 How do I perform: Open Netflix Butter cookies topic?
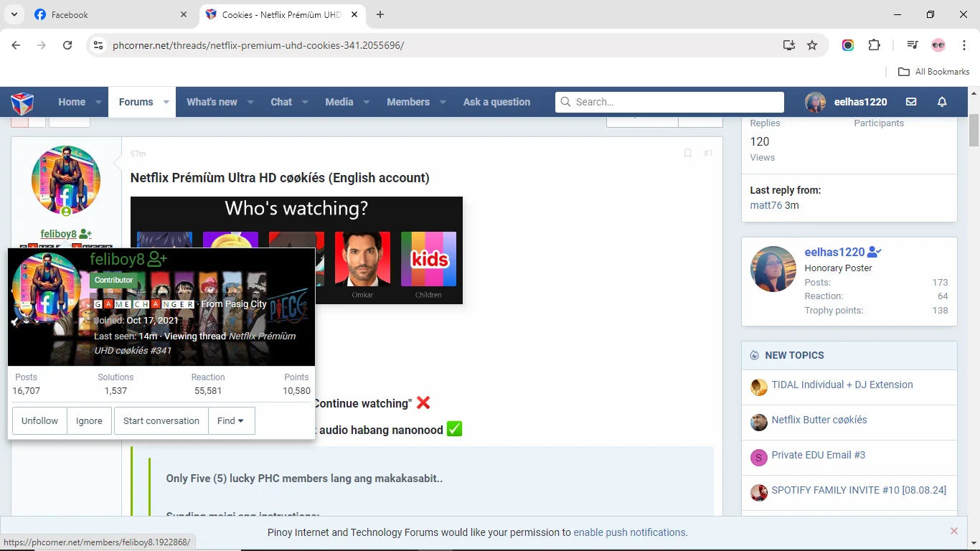point(819,420)
